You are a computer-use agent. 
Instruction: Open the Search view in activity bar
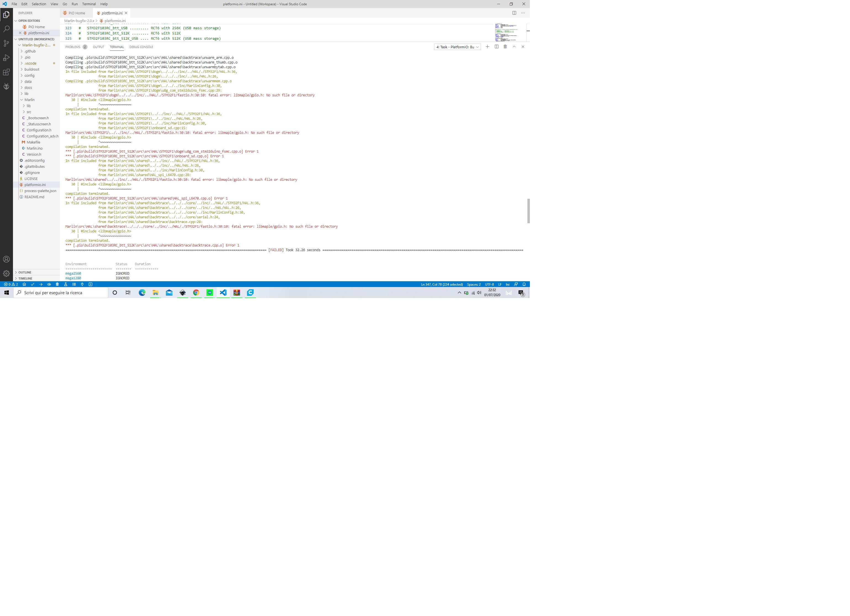[6, 29]
